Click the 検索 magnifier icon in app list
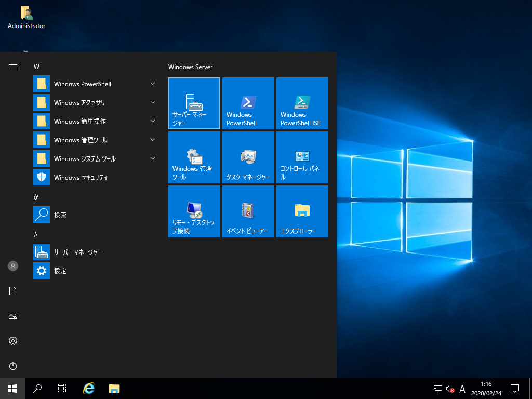 tap(42, 215)
